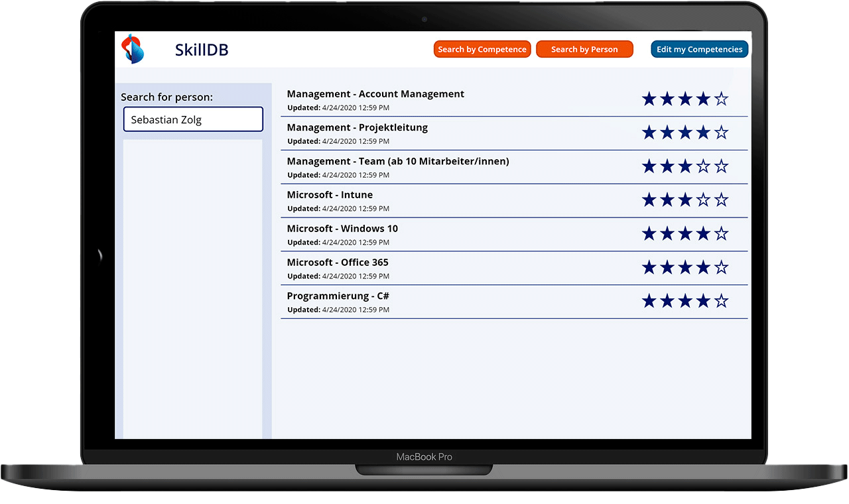Select first star of Projektleitung rating
Screen dimensions: 849x504
point(649,133)
